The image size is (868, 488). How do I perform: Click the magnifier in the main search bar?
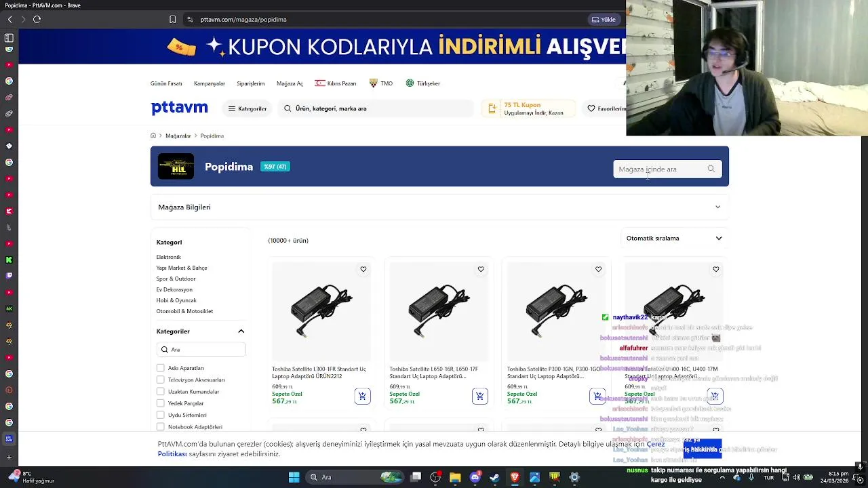click(x=288, y=108)
